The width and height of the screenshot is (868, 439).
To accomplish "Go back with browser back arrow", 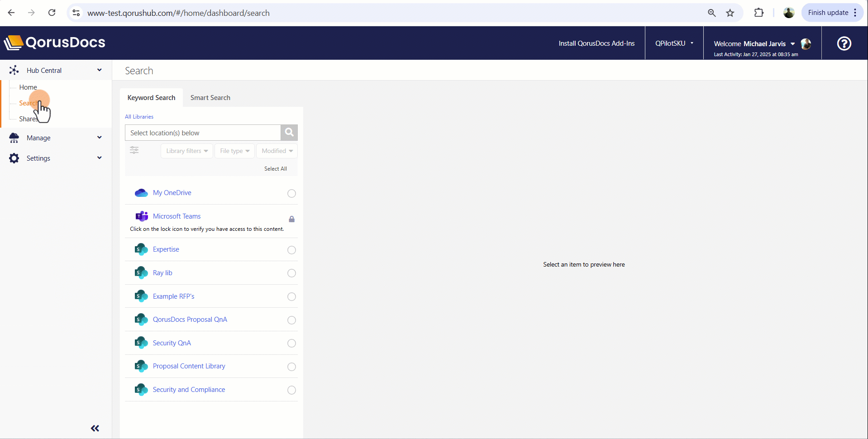I will 11,13.
